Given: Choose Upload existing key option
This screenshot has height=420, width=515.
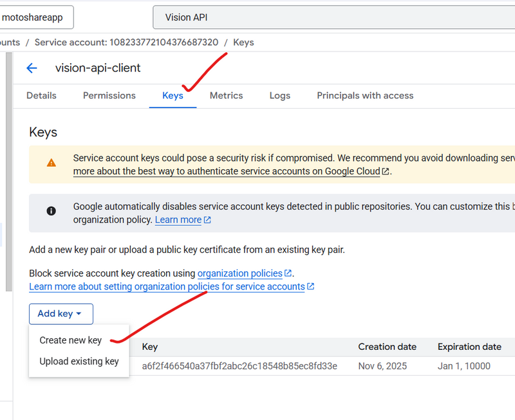Looking at the screenshot, I should pyautogui.click(x=79, y=361).
